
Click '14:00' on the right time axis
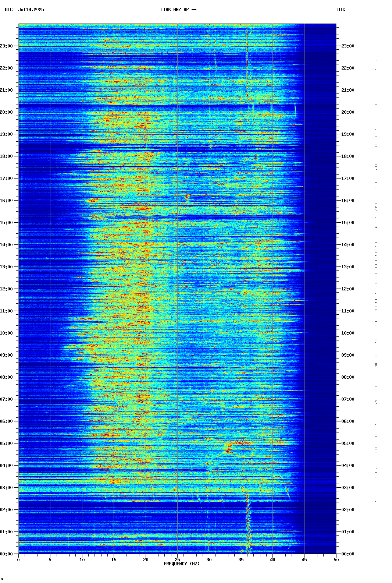click(x=348, y=245)
